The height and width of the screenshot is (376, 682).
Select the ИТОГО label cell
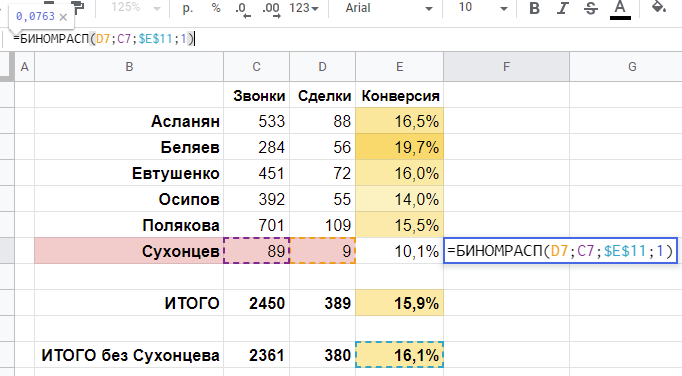[129, 303]
